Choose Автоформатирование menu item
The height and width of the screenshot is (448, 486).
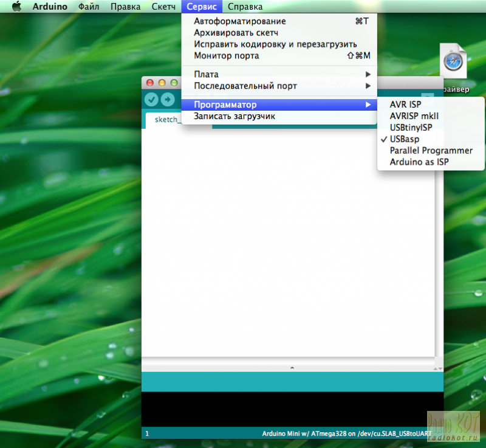click(279, 21)
